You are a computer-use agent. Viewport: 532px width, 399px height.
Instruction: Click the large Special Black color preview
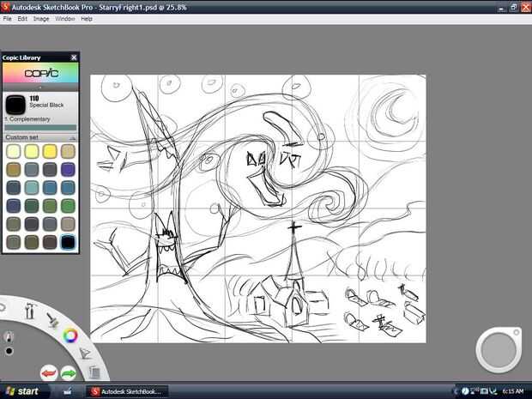pos(15,105)
